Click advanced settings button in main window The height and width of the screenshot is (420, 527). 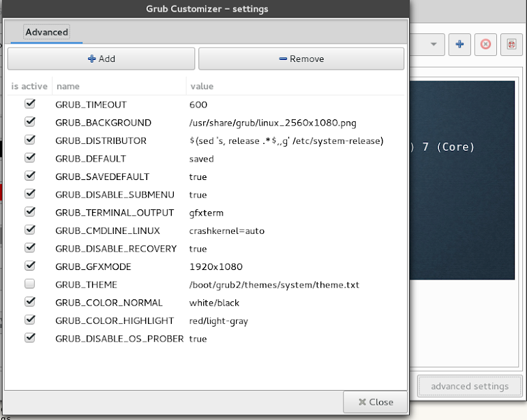[470, 387]
